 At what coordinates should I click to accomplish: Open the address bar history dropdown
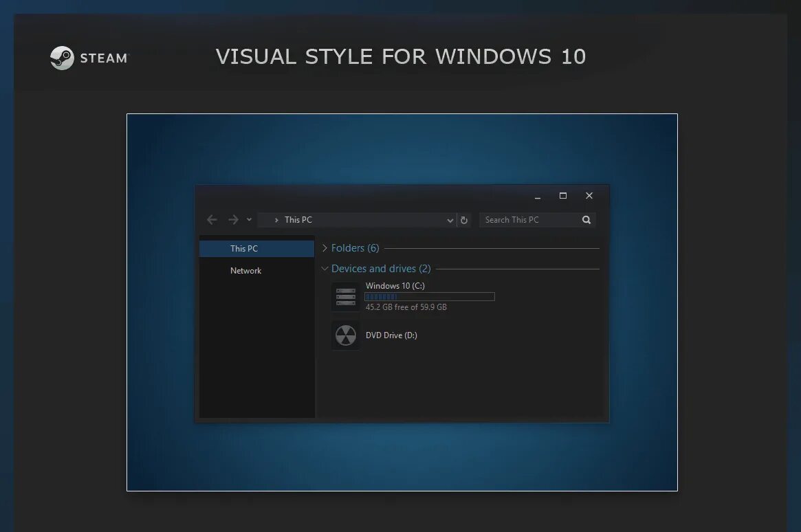click(x=450, y=220)
